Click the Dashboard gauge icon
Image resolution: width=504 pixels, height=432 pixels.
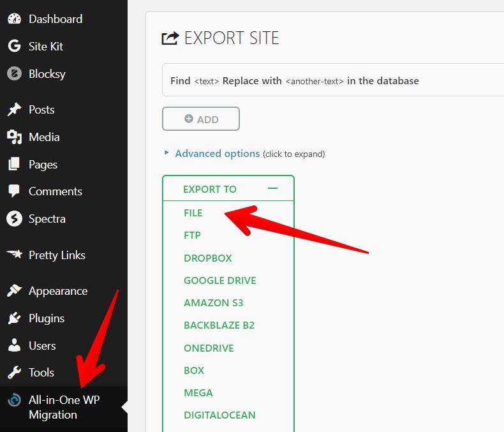[14, 19]
